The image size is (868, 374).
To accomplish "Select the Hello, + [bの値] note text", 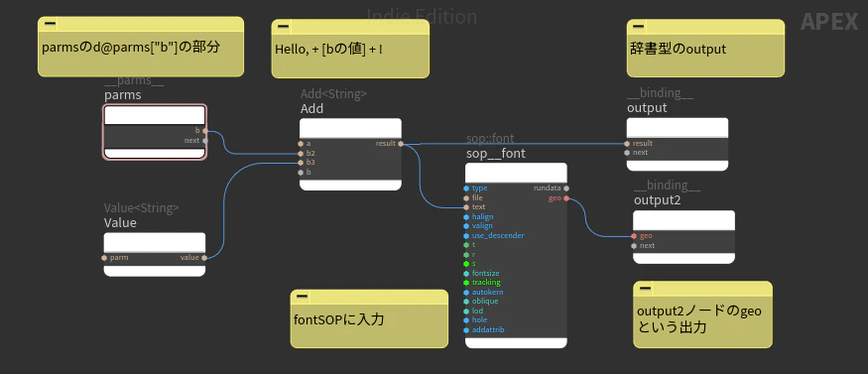I will pos(328,50).
